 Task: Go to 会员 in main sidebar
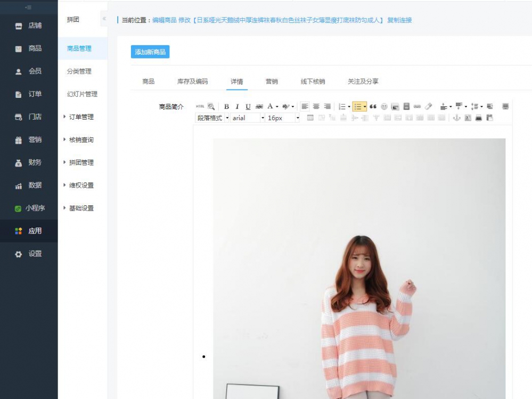(29, 71)
